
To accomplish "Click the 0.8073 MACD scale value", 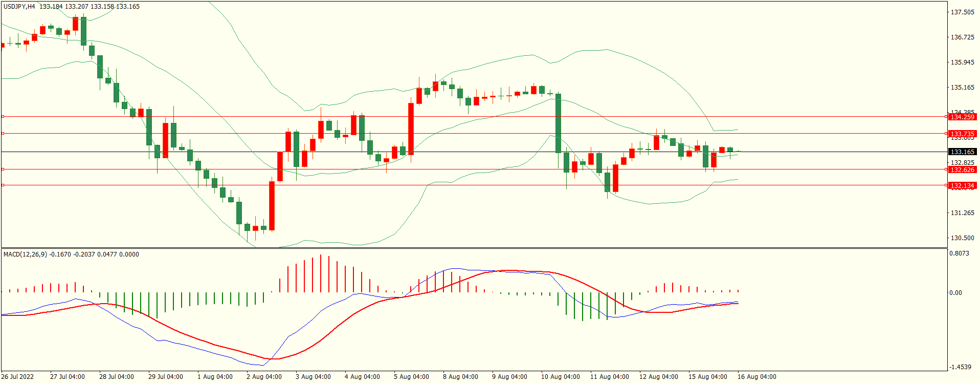I will [x=959, y=253].
